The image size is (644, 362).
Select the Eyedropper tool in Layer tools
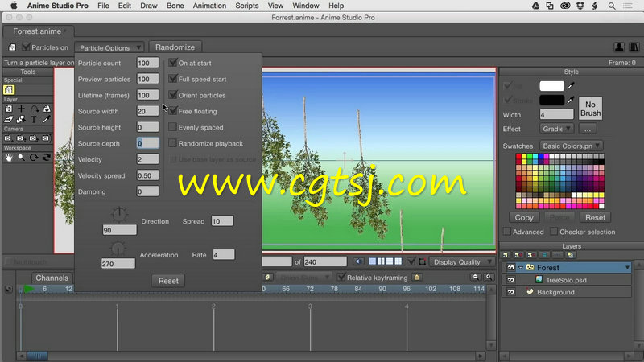pos(47,119)
